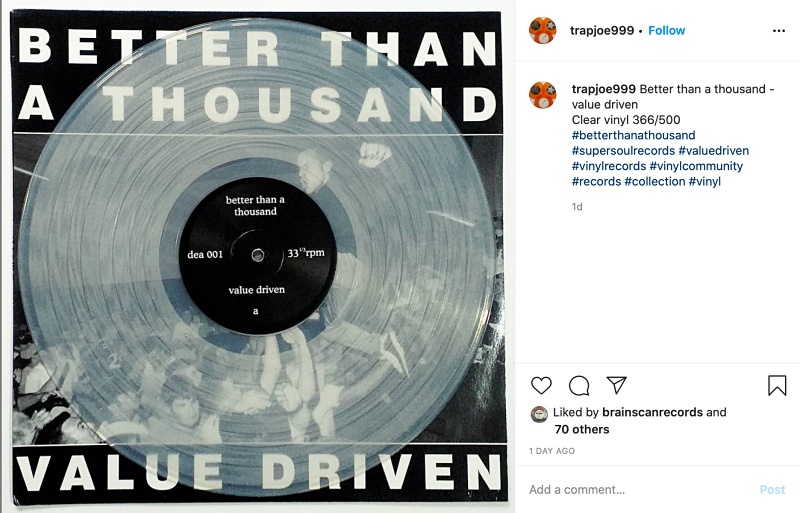Viewport: 800px width, 513px height.
Task: Share the post with the paper plane icon
Action: [x=616, y=385]
